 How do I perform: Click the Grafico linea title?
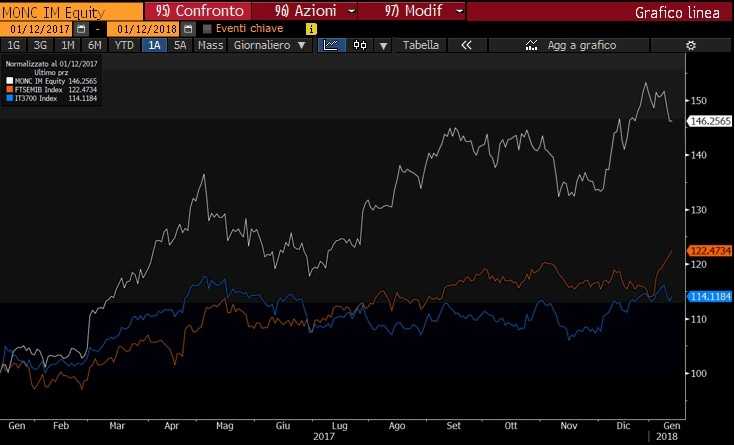pos(677,13)
